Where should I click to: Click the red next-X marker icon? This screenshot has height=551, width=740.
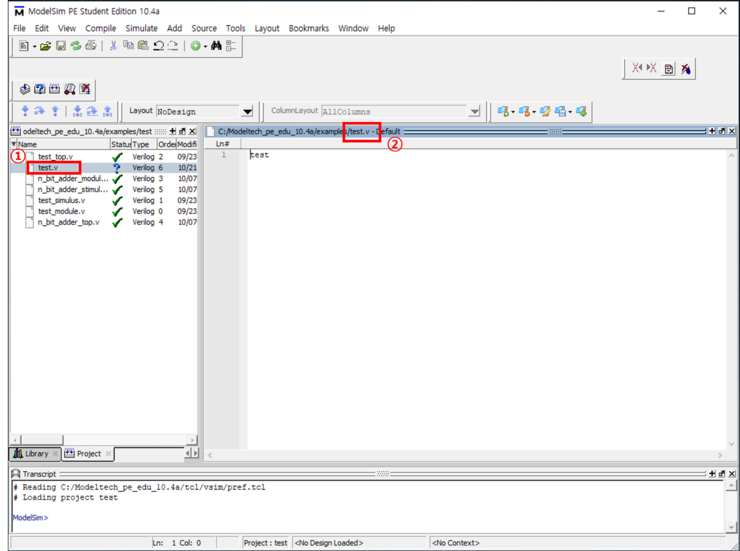point(652,68)
